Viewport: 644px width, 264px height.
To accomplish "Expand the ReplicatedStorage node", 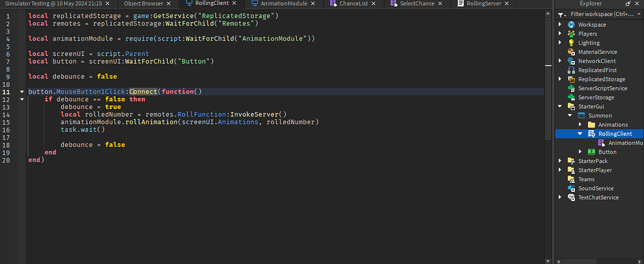I will 560,79.
